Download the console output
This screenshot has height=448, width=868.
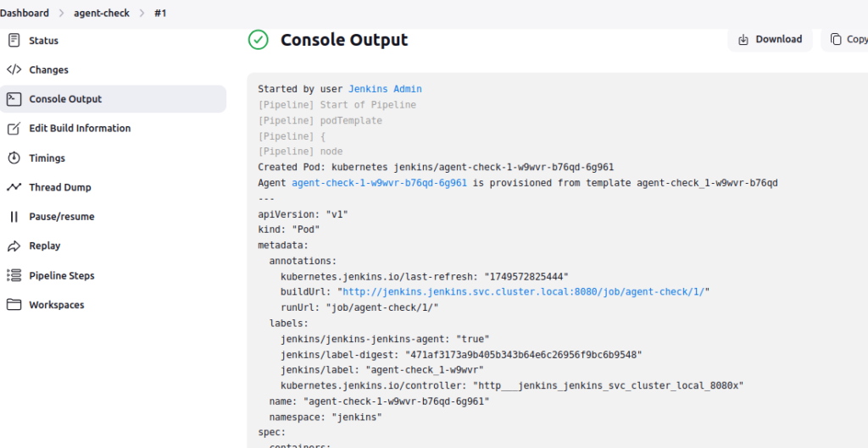tap(770, 39)
